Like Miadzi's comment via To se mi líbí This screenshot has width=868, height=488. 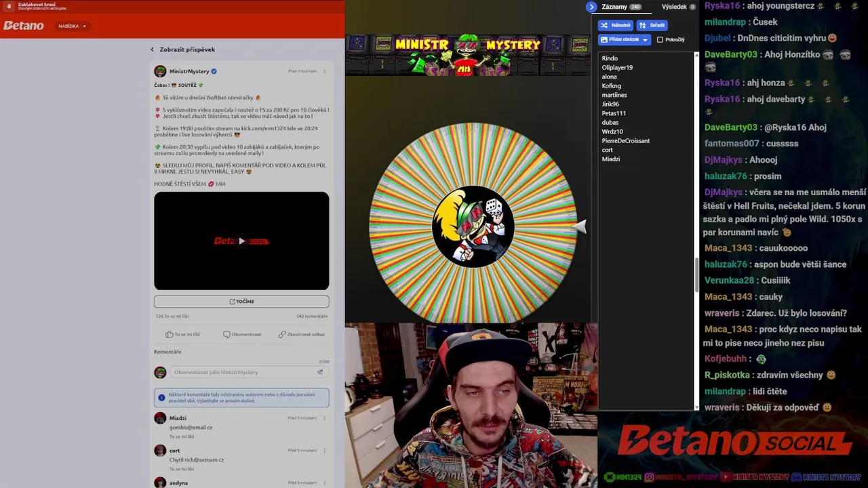click(182, 436)
